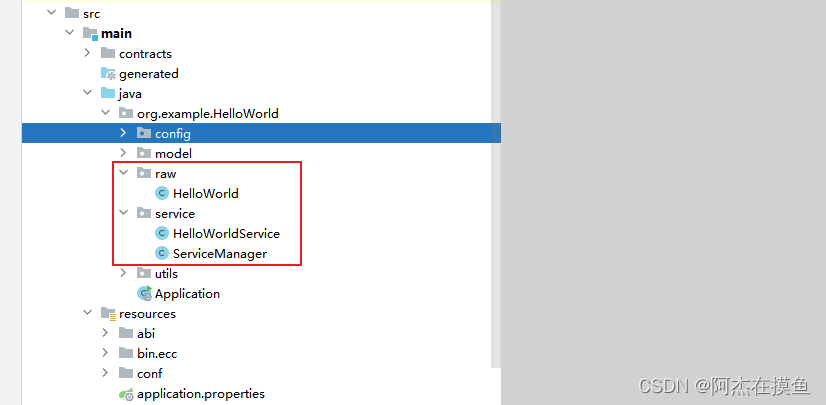Collapse the main folder arrow
Screen dimensions: 826x405
(70, 33)
